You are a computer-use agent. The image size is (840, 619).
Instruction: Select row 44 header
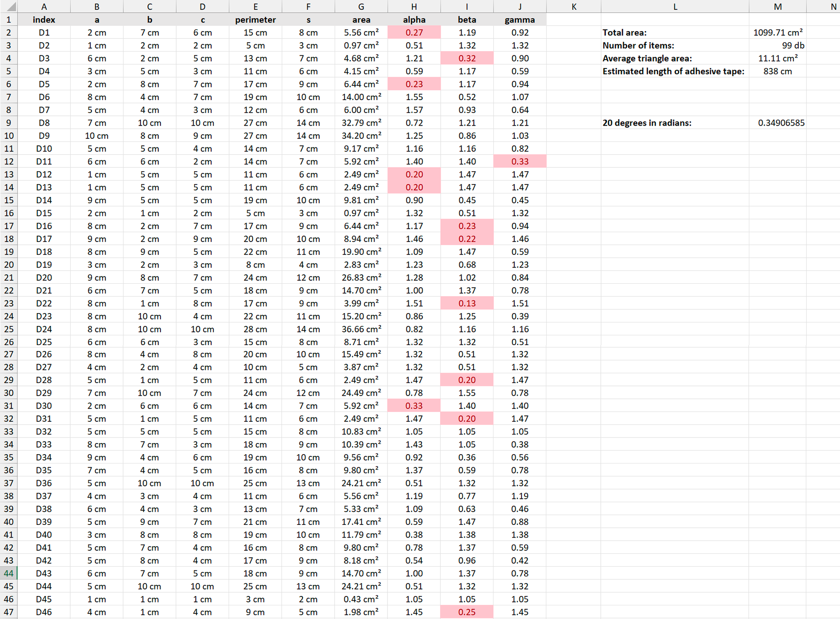click(9, 573)
